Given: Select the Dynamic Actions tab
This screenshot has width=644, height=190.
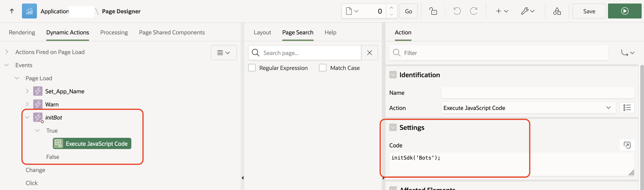Looking at the screenshot, I should [x=68, y=32].
